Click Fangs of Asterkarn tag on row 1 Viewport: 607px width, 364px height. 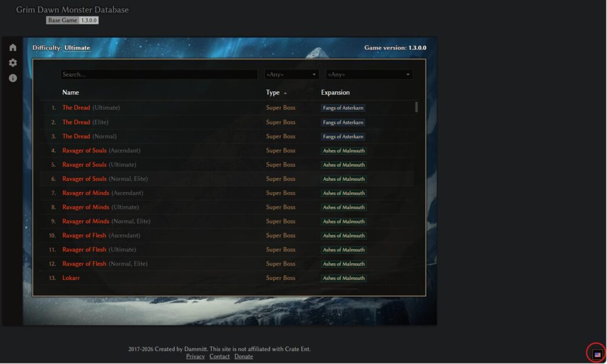(343, 108)
